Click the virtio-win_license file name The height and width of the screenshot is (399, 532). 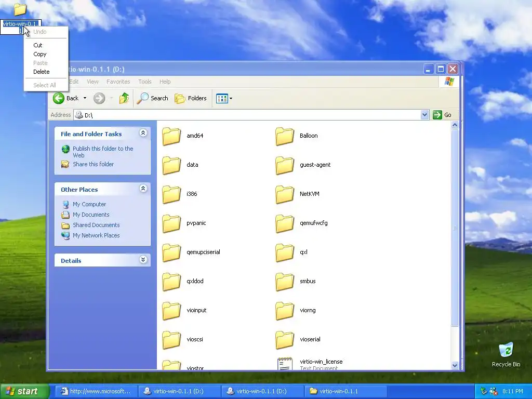(x=321, y=362)
